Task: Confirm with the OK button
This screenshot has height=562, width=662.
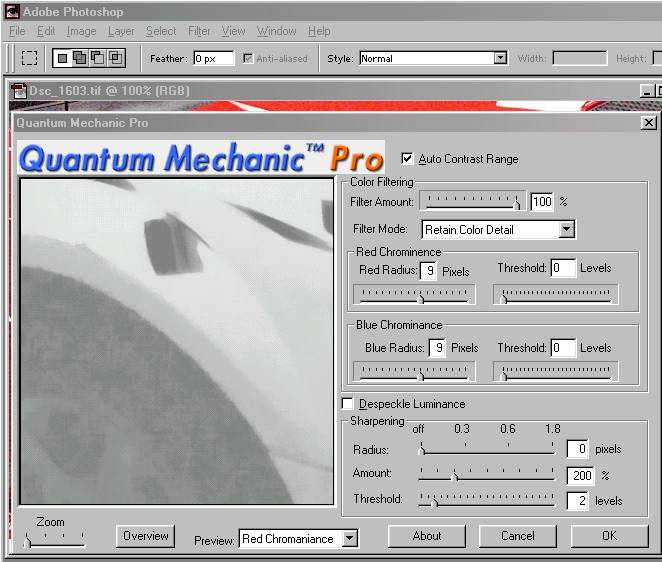Action: pos(609,536)
